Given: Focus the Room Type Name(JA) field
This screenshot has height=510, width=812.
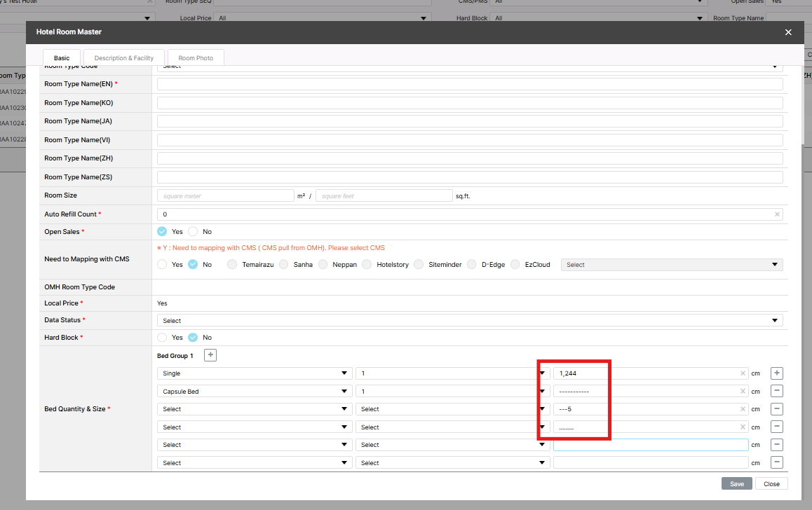Looking at the screenshot, I should pos(470,121).
